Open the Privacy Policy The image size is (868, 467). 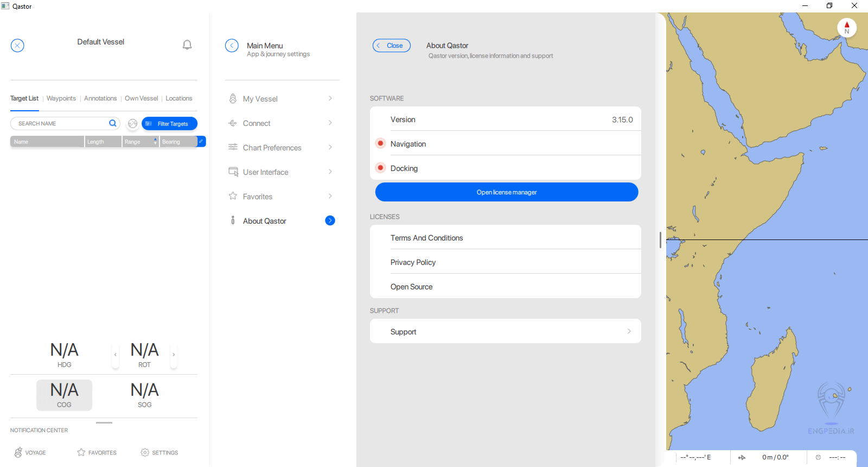(506, 262)
